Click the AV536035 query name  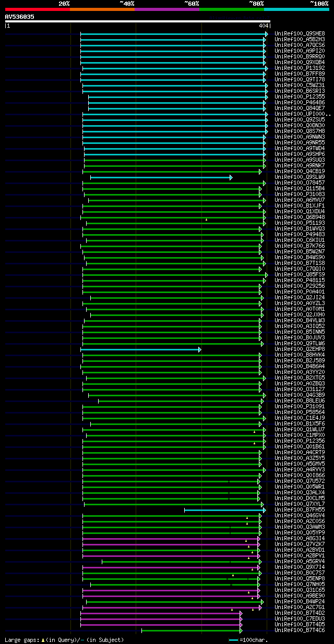pyautogui.click(x=20, y=17)
